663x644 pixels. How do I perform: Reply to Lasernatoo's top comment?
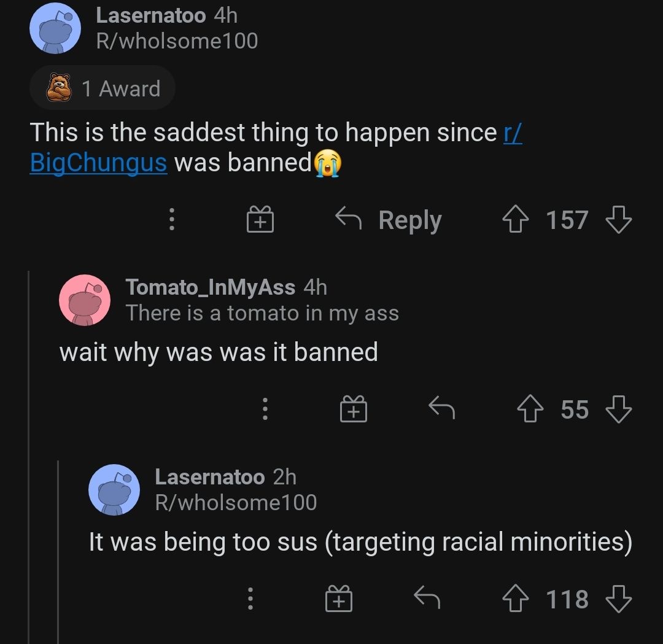pyautogui.click(x=389, y=220)
